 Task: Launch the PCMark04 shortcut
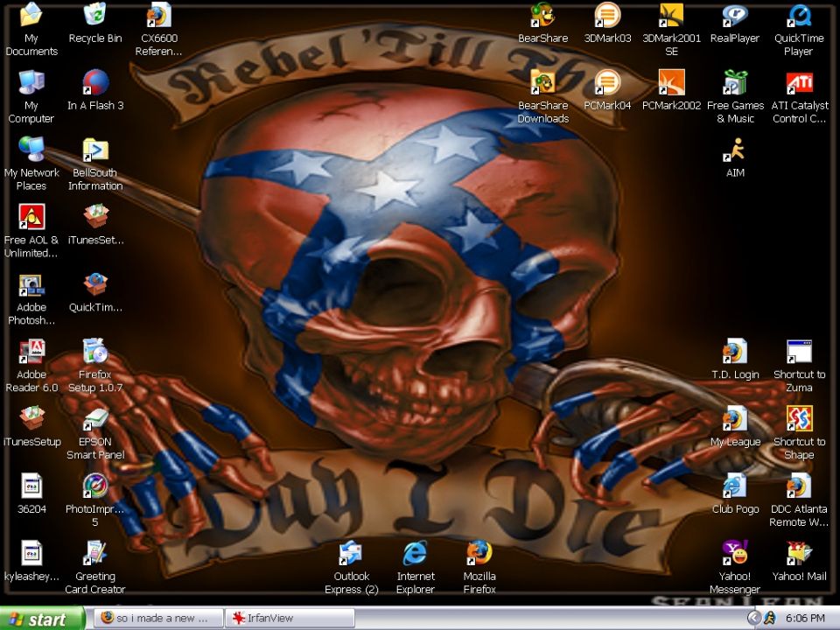pos(607,84)
